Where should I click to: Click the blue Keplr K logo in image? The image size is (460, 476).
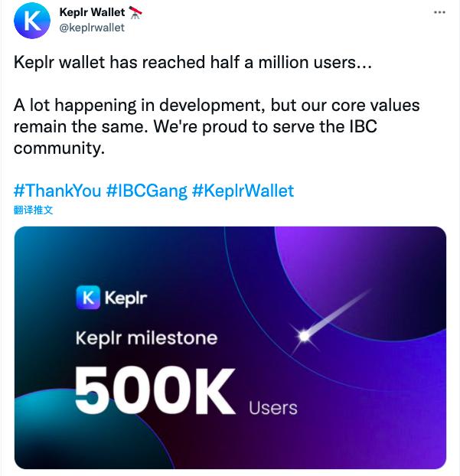click(89, 297)
